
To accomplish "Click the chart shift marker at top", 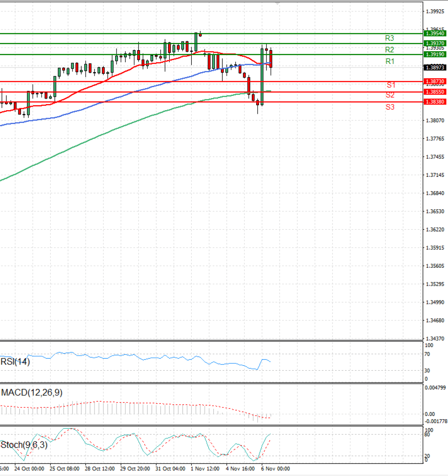I will pos(277,4).
